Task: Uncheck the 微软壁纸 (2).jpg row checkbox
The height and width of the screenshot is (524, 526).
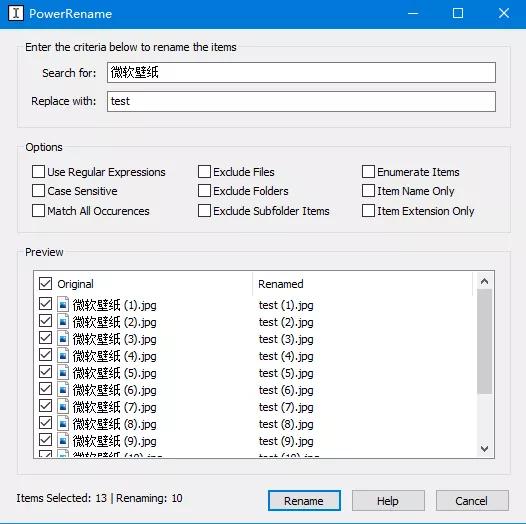Action: click(45, 321)
